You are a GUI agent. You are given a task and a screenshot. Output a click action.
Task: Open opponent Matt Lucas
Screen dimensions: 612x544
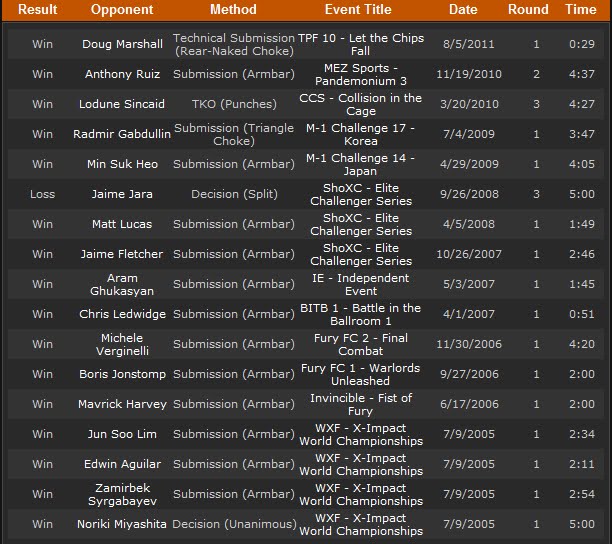pos(122,224)
